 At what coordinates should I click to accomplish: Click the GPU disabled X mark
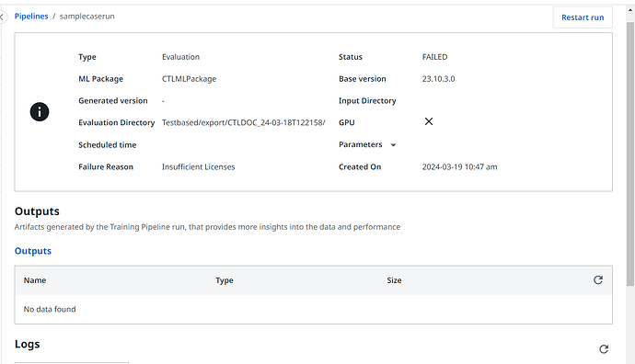(x=429, y=121)
